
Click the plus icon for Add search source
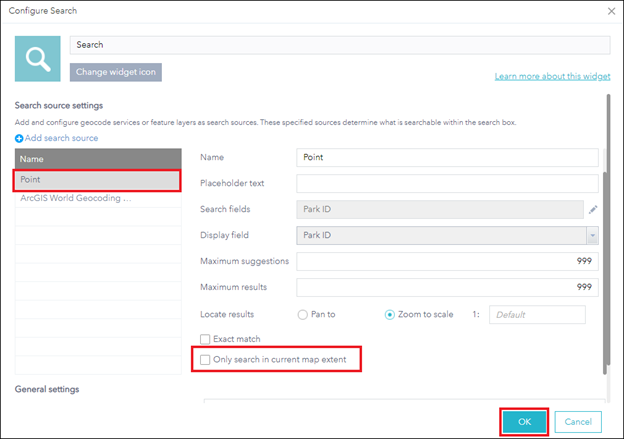click(19, 138)
